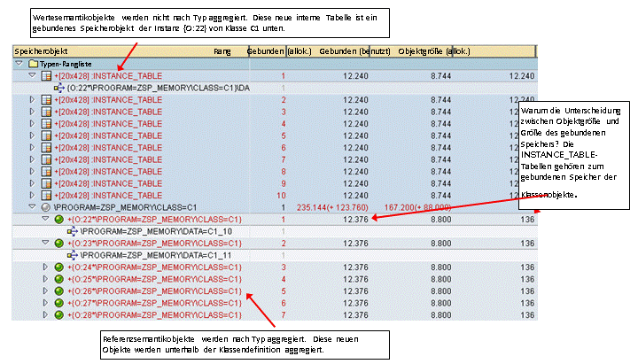The width and height of the screenshot is (638, 364).
Task: Click 8.800 value in the {O:28* row
Action: tap(441, 315)
